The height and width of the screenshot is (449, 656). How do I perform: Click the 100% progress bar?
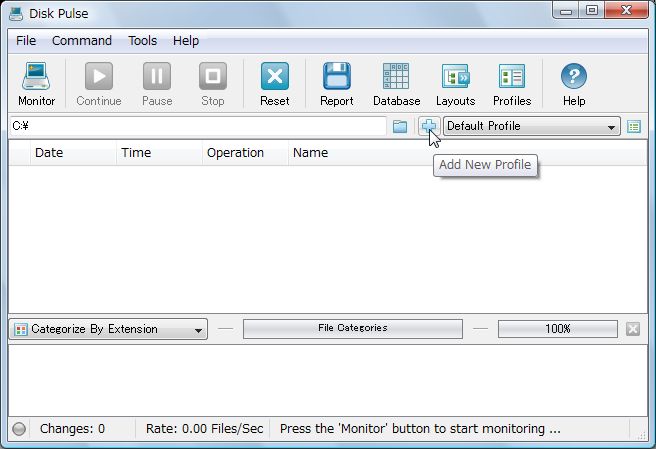(x=558, y=329)
